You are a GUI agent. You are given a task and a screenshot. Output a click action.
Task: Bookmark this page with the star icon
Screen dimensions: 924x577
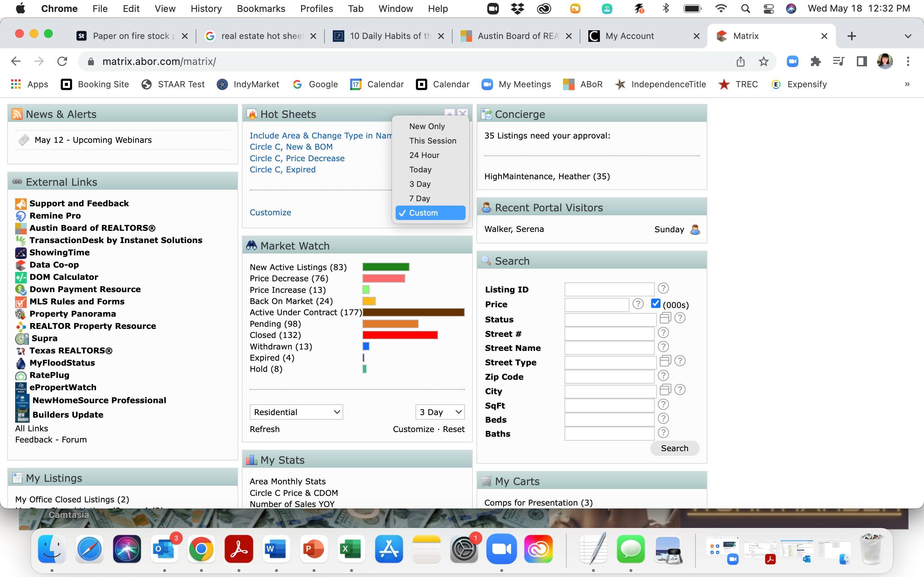(x=763, y=61)
